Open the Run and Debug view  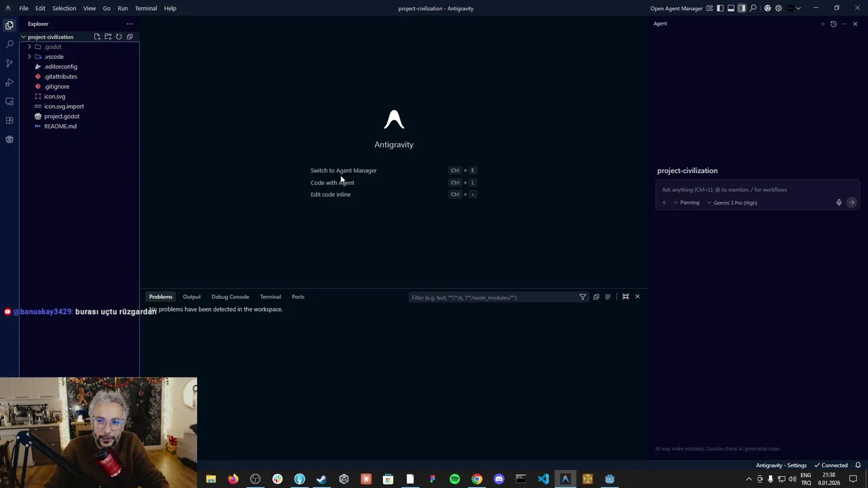tap(9, 82)
